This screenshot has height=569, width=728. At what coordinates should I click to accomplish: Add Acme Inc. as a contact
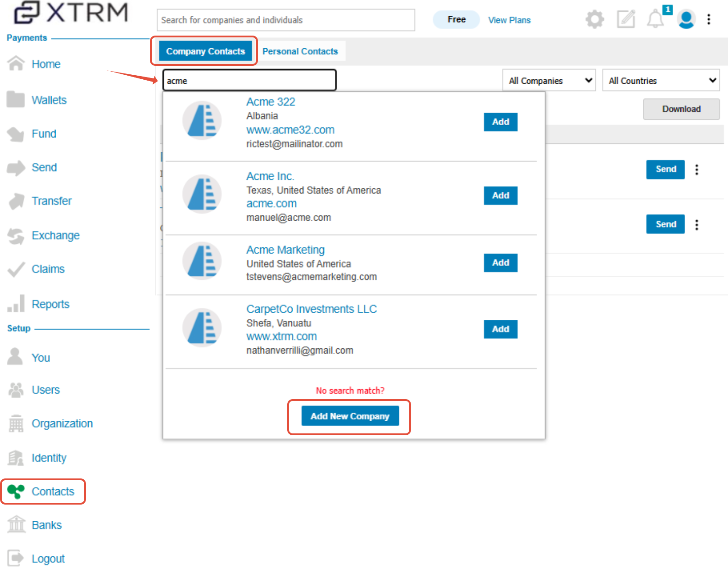pyautogui.click(x=501, y=196)
